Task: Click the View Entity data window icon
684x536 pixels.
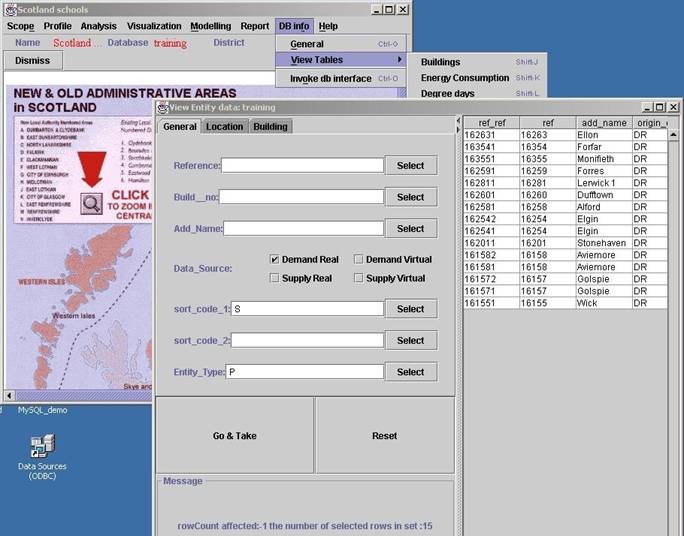Action: point(163,107)
